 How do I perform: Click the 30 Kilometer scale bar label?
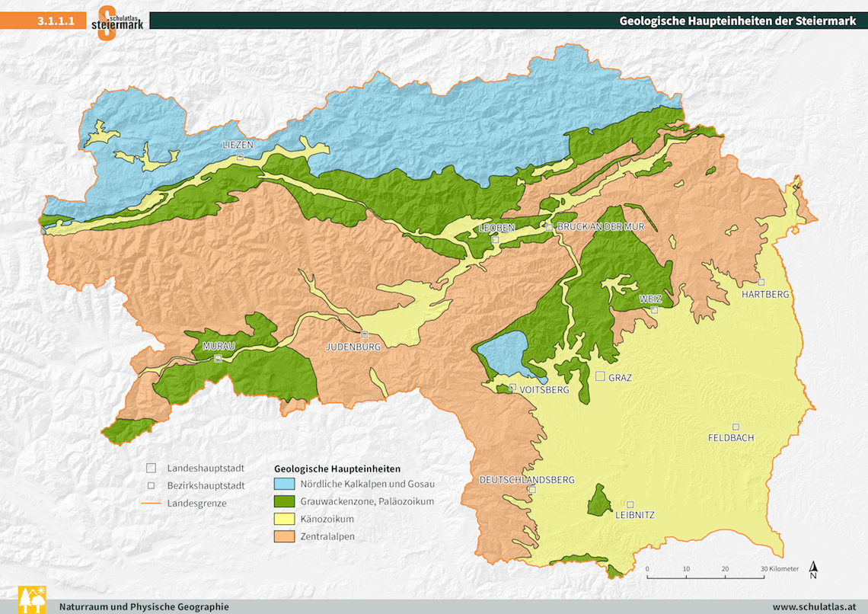click(780, 568)
